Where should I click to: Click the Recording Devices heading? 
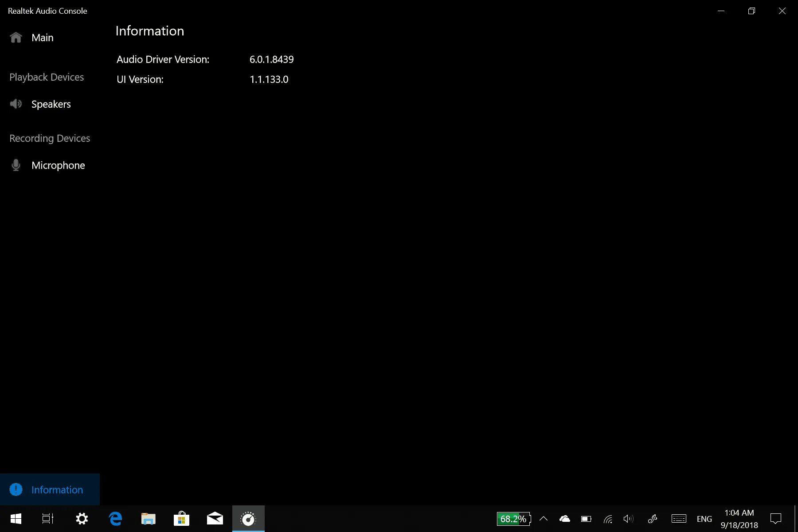click(50, 138)
